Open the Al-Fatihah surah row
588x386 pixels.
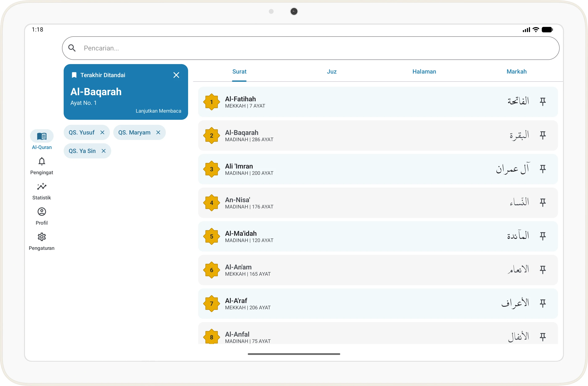pyautogui.click(x=378, y=102)
